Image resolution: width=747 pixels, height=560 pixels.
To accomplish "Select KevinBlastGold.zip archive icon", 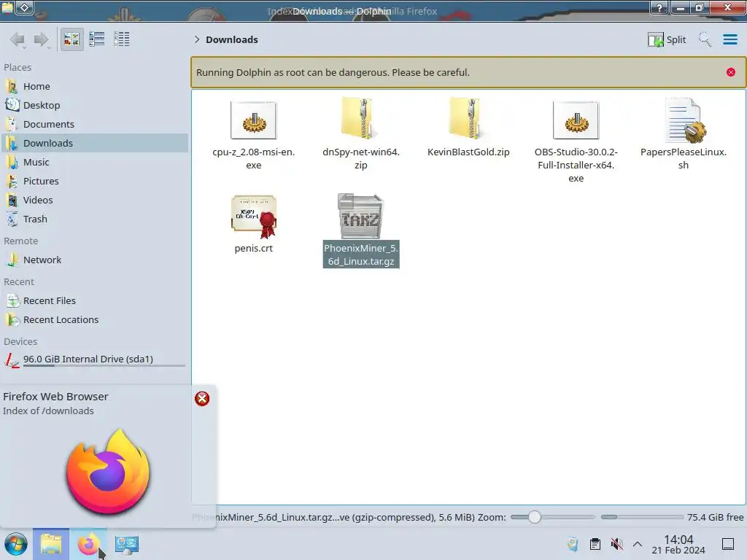I will tap(468, 119).
